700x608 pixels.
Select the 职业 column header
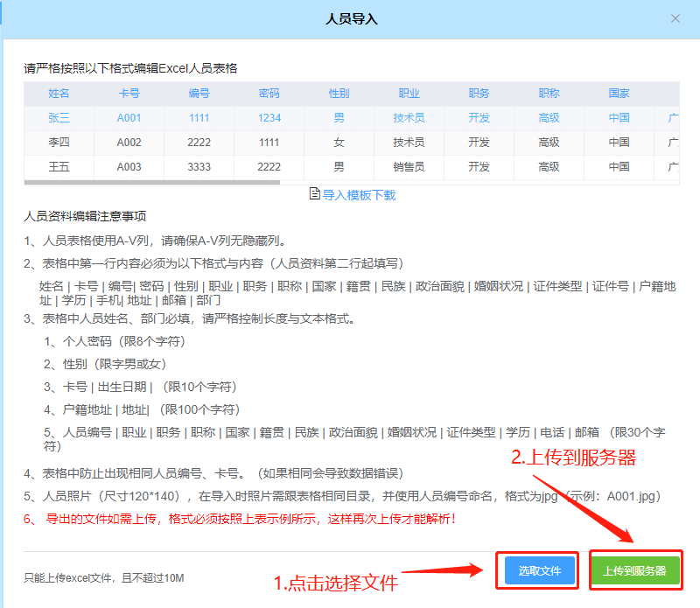coord(409,94)
